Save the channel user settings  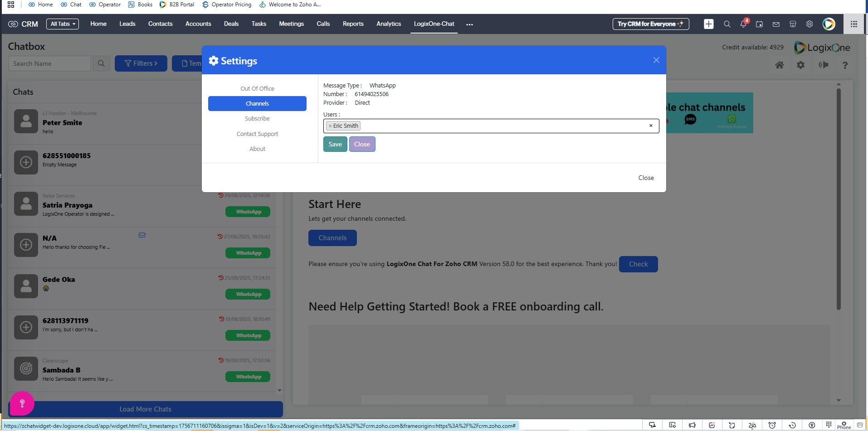click(335, 144)
